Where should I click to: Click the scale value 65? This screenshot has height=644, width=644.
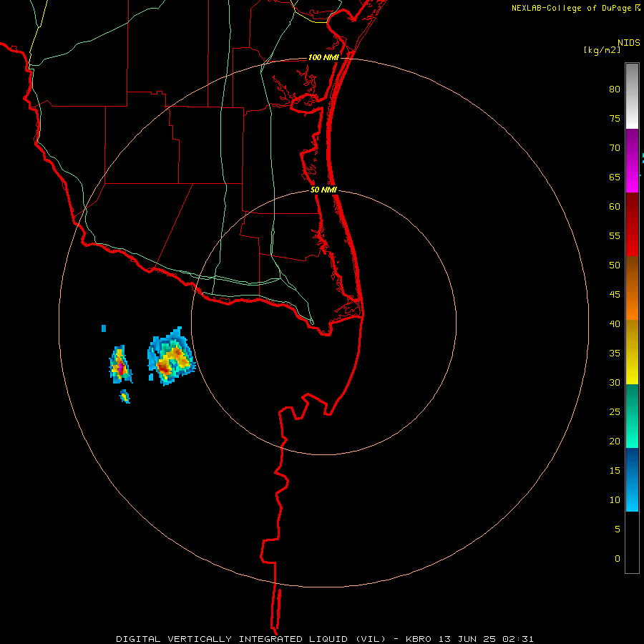[x=615, y=177]
